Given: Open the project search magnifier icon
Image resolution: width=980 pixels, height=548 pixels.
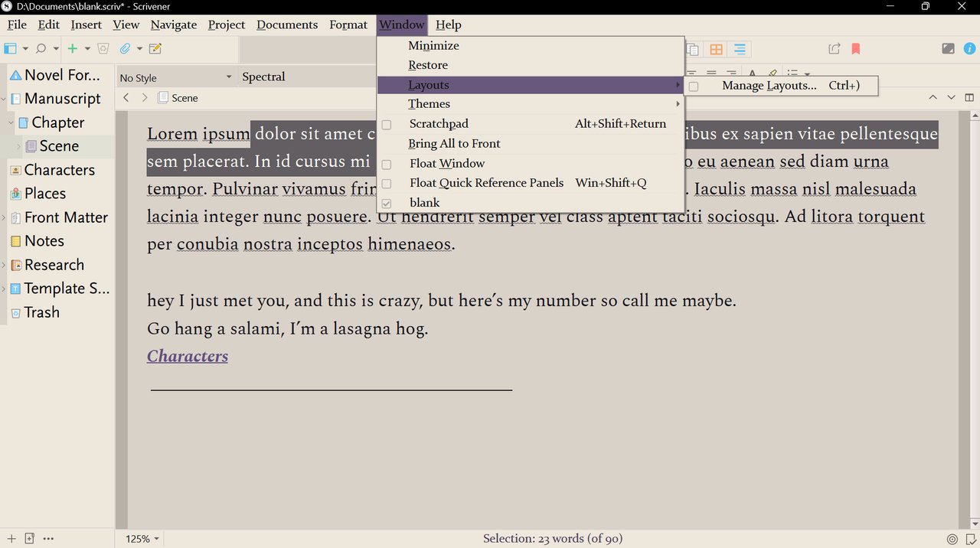Looking at the screenshot, I should click(41, 48).
